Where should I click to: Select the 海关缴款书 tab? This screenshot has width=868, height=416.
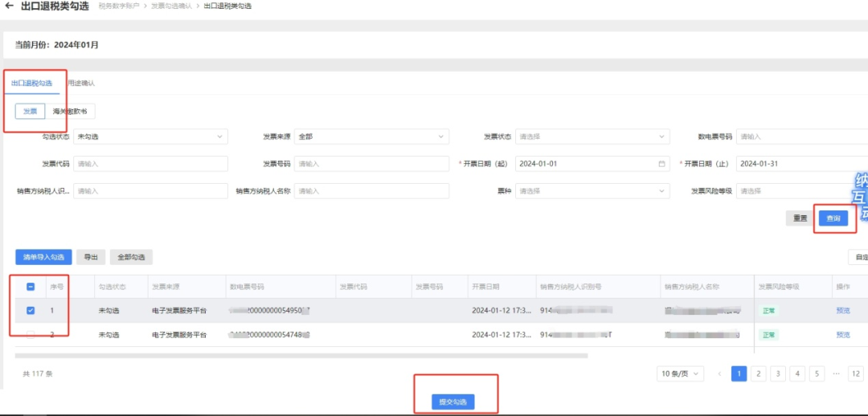coord(70,112)
